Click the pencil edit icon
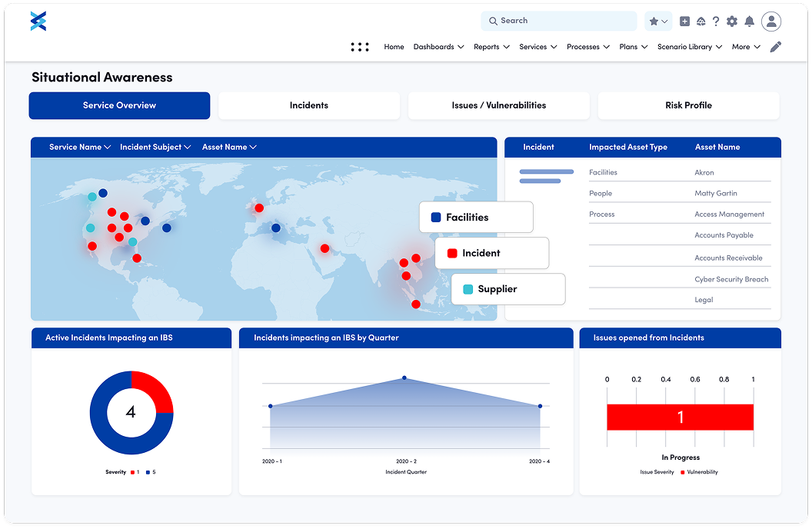This screenshot has width=812, height=529. pos(776,47)
